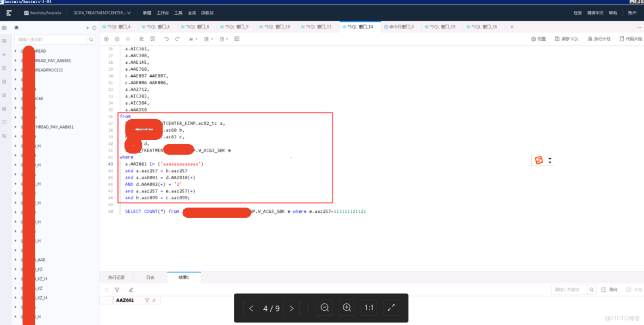Zoom in the image viewer
This screenshot has height=325, width=644.
pyautogui.click(x=346, y=308)
